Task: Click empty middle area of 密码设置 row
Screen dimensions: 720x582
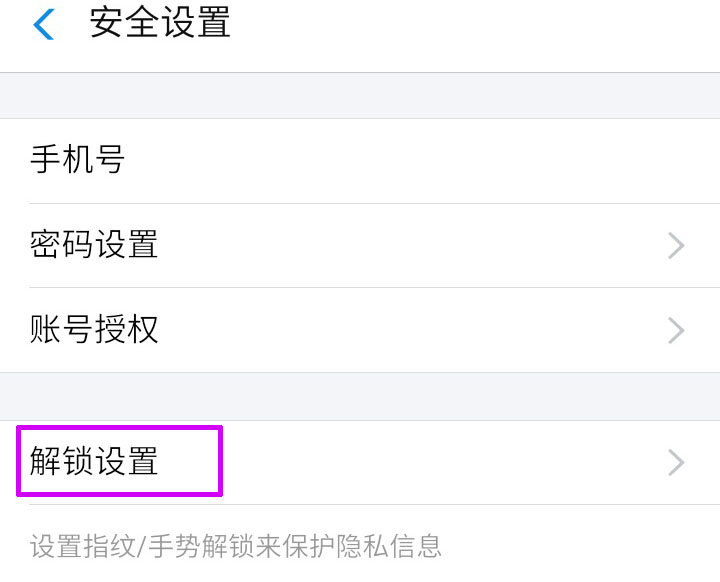Action: tap(400, 245)
